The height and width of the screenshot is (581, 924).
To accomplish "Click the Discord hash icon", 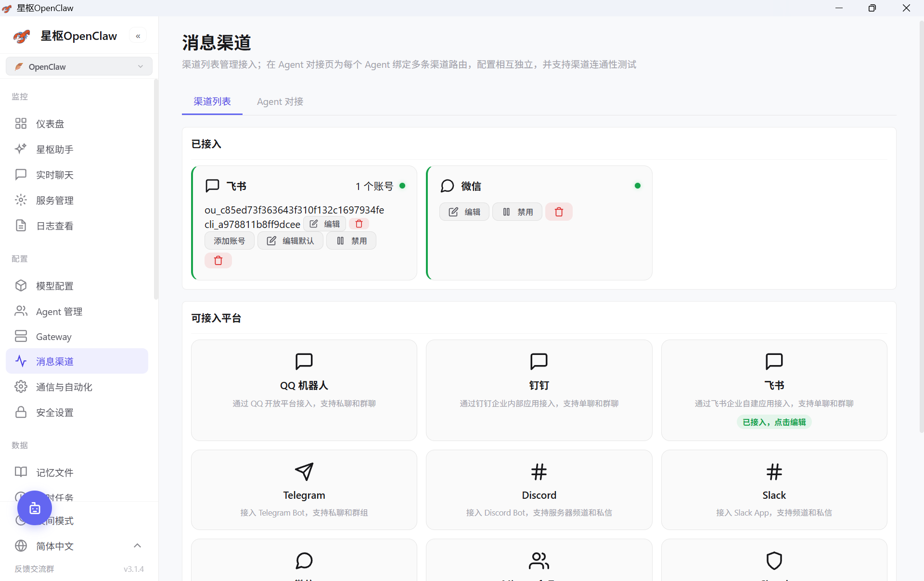I will [539, 472].
